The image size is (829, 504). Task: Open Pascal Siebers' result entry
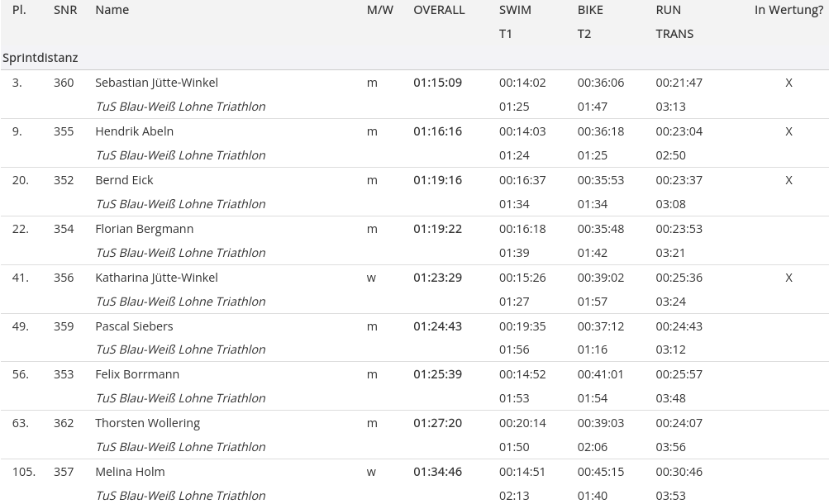[134, 326]
